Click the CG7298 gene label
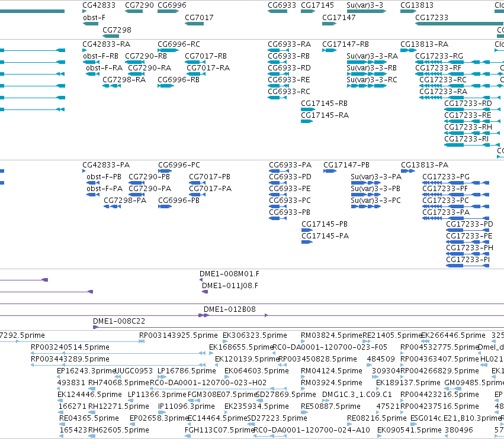The image size is (504, 439). 117,30
